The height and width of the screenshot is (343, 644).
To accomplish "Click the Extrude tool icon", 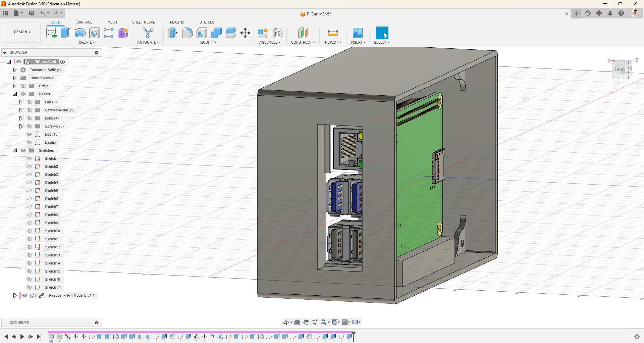I will pos(65,33).
